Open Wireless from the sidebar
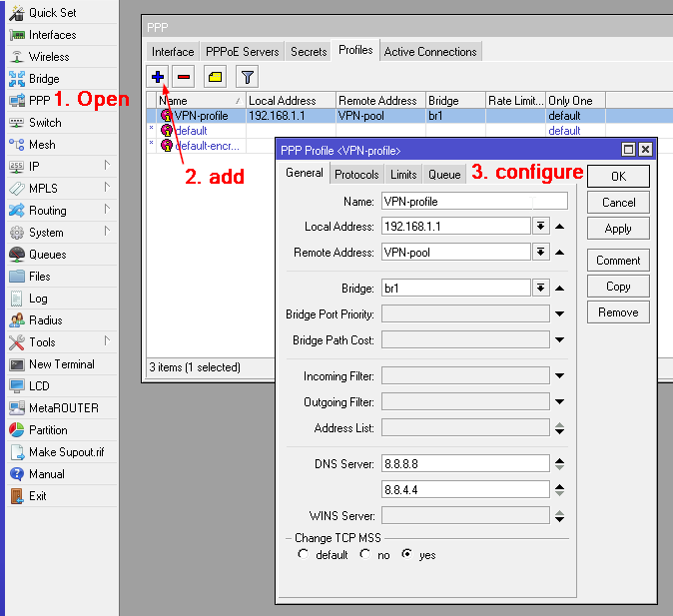This screenshot has width=673, height=616. [x=49, y=57]
